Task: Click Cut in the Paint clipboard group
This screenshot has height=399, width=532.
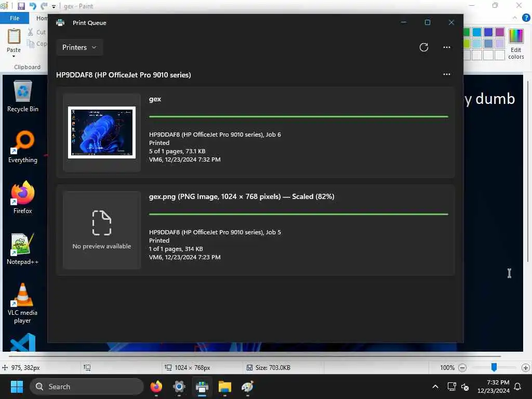Action: (37, 32)
